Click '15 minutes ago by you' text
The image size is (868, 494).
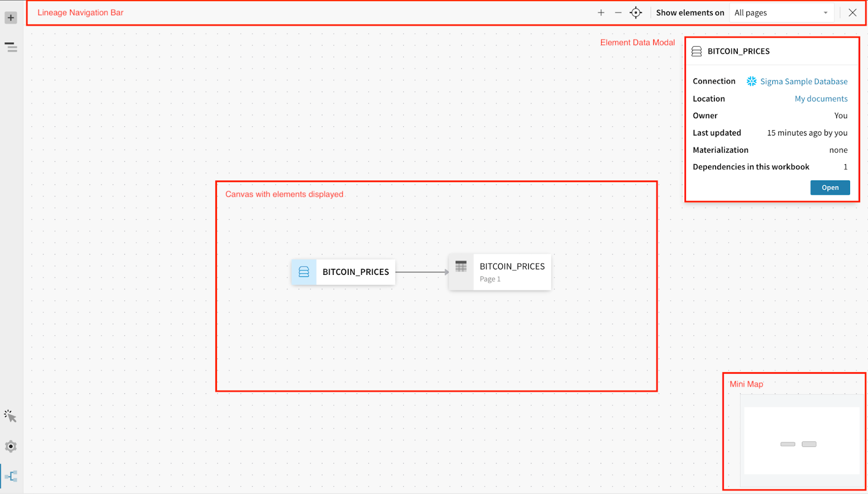pyautogui.click(x=807, y=133)
